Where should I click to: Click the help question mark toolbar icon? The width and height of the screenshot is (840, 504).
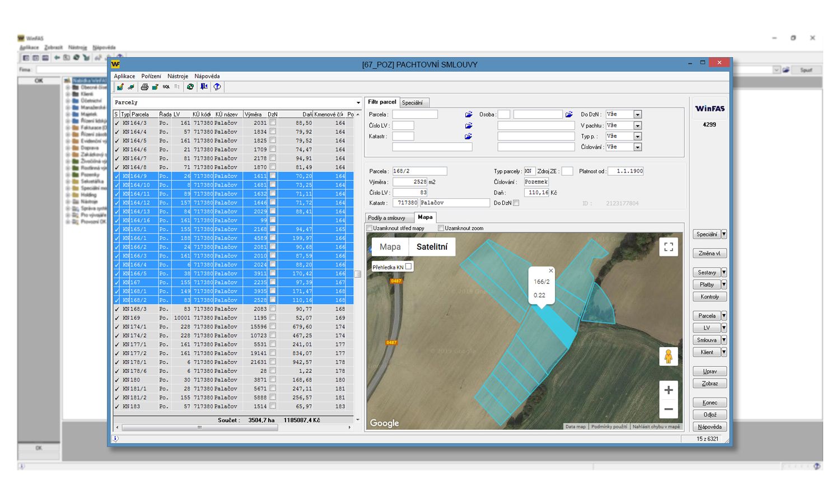pyautogui.click(x=217, y=87)
